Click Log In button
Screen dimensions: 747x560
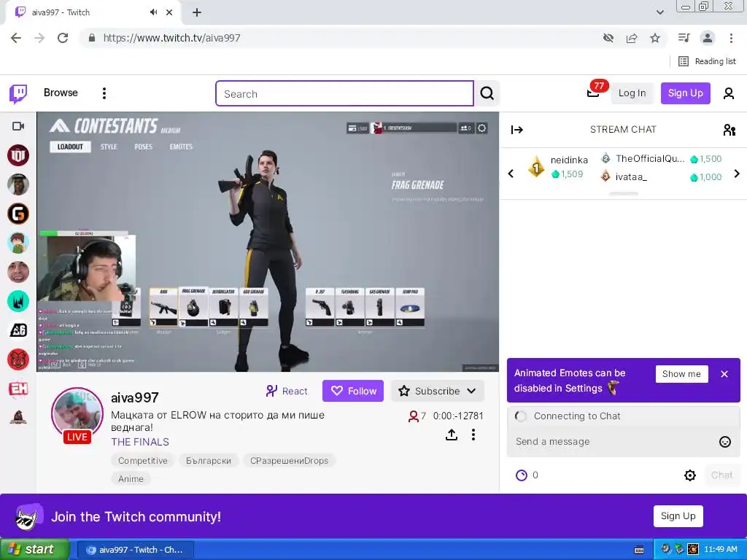pos(632,93)
